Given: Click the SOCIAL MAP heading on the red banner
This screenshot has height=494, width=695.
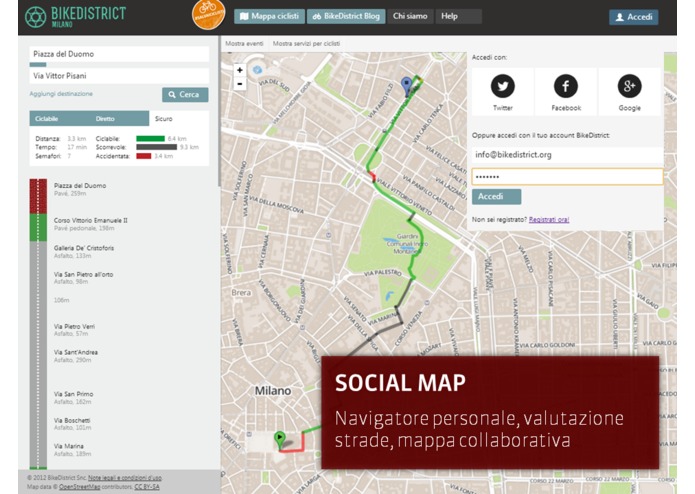Looking at the screenshot, I should (400, 383).
